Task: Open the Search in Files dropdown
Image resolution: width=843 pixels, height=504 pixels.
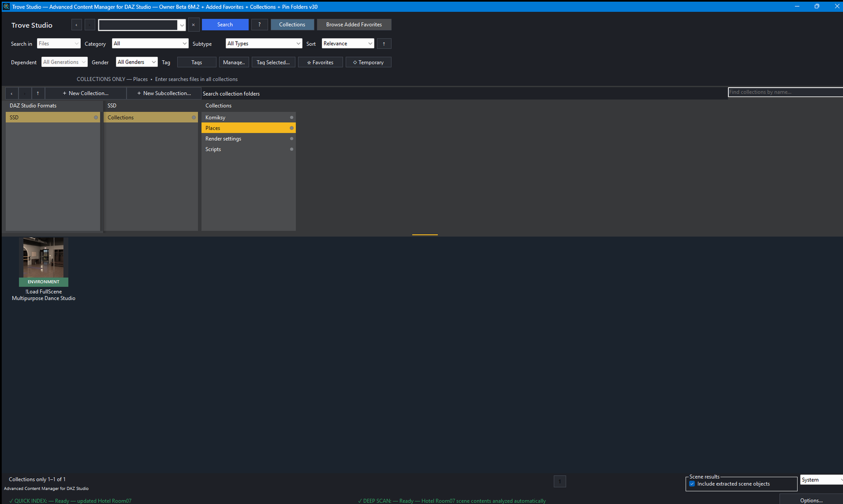Action: (58, 44)
